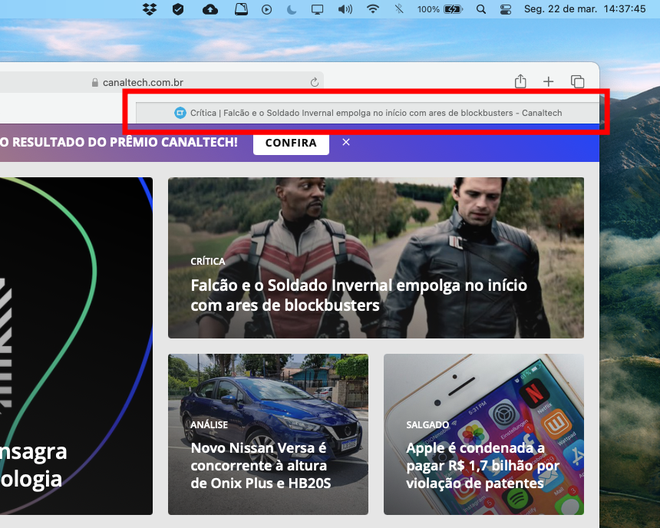
Task: Open a new tab with plus icon
Action: click(x=548, y=81)
